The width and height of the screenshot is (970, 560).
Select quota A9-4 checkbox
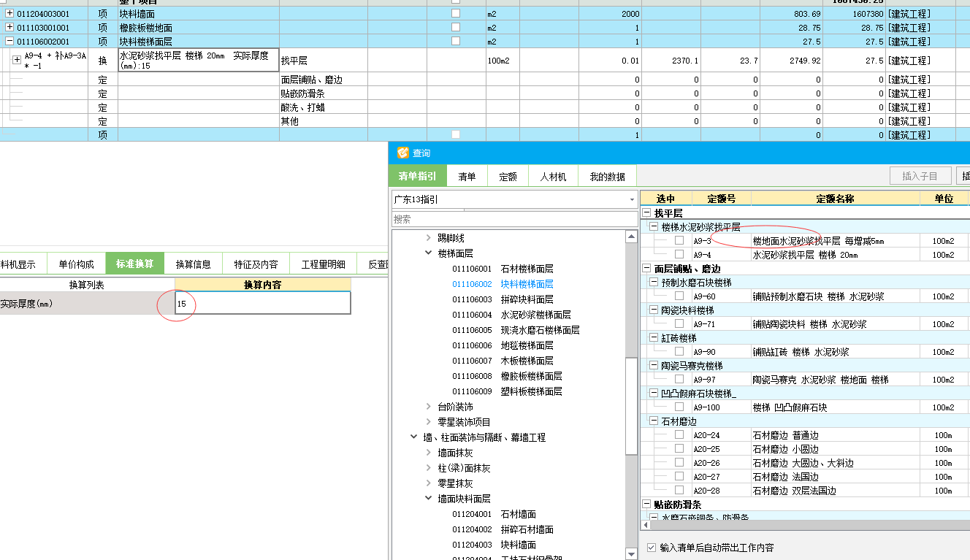679,255
